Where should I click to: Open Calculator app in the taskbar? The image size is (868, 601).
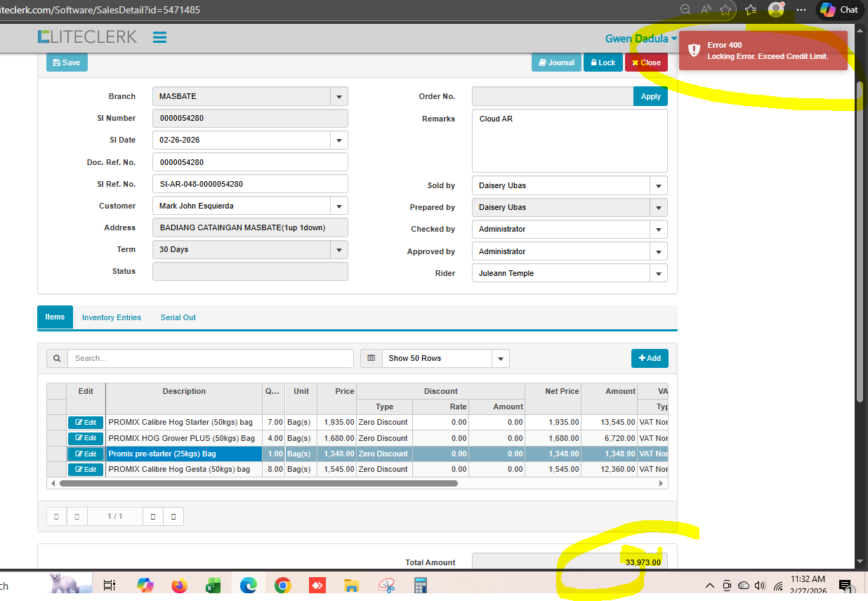pyautogui.click(x=421, y=586)
